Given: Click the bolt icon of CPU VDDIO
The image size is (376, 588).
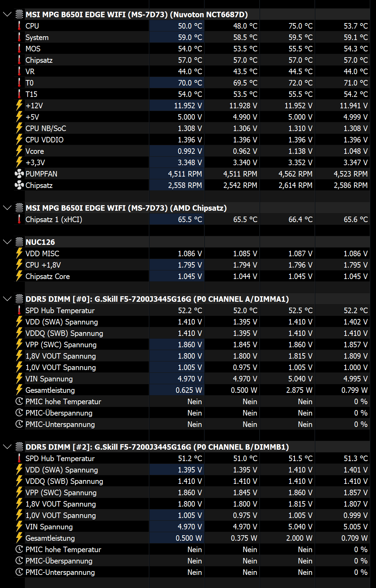Looking at the screenshot, I should (19, 139).
